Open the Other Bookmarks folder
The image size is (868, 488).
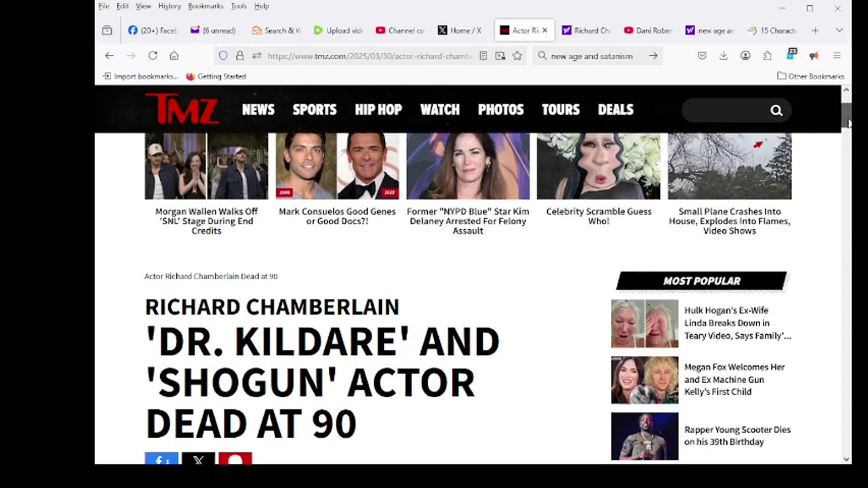[x=810, y=76]
